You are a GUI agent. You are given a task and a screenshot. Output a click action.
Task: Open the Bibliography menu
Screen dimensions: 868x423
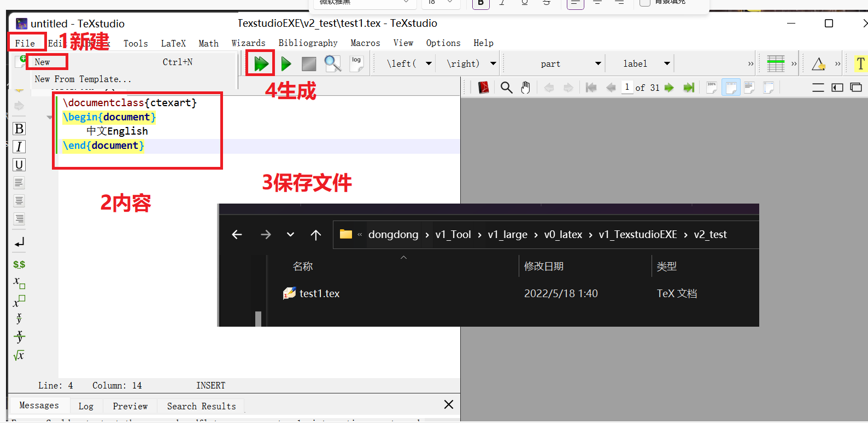tap(308, 43)
